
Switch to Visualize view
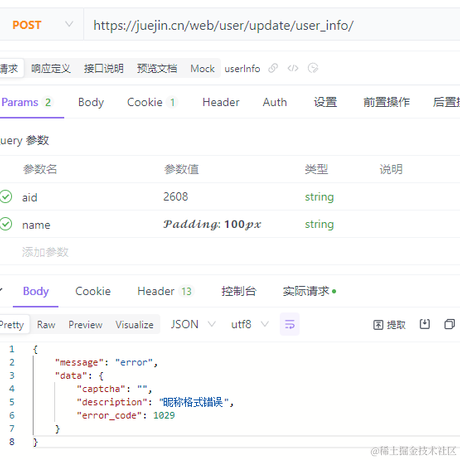134,325
